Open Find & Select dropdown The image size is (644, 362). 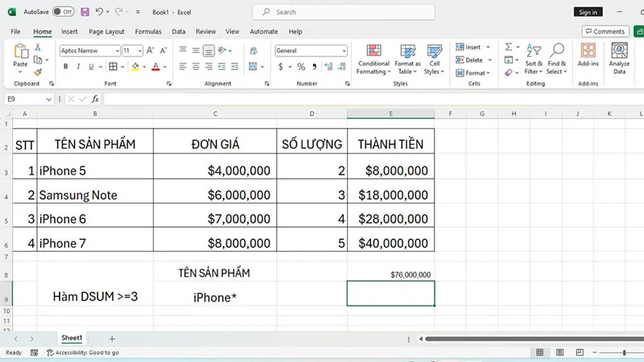point(557,59)
